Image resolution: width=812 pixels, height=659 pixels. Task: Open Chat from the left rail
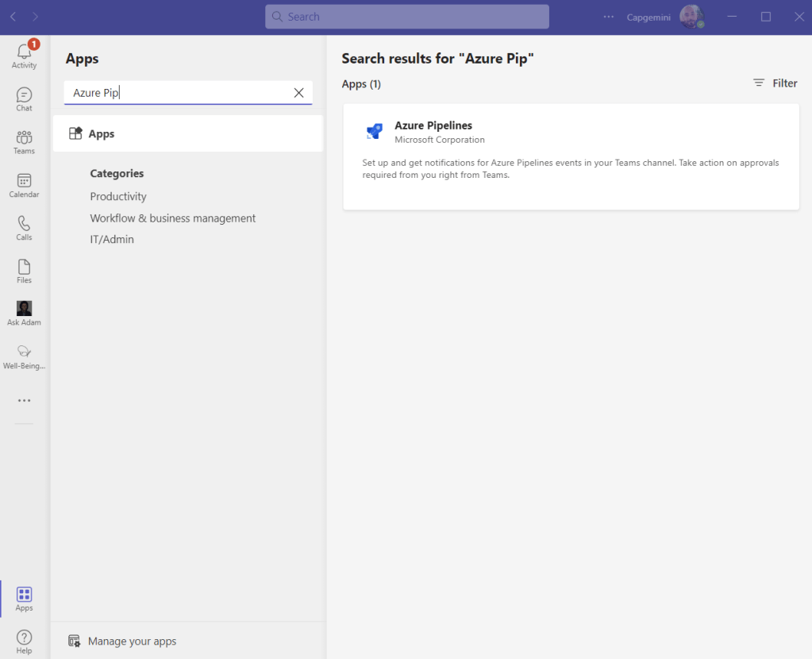(x=24, y=98)
